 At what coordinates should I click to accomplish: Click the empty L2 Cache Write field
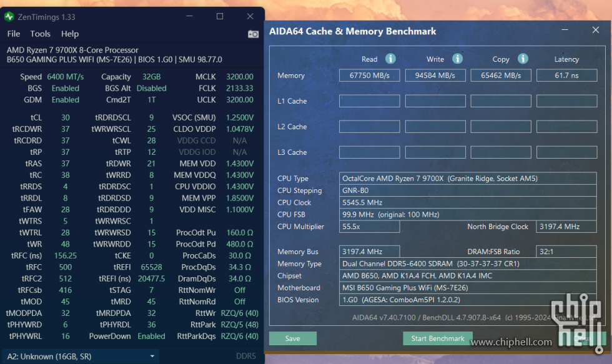click(x=435, y=127)
